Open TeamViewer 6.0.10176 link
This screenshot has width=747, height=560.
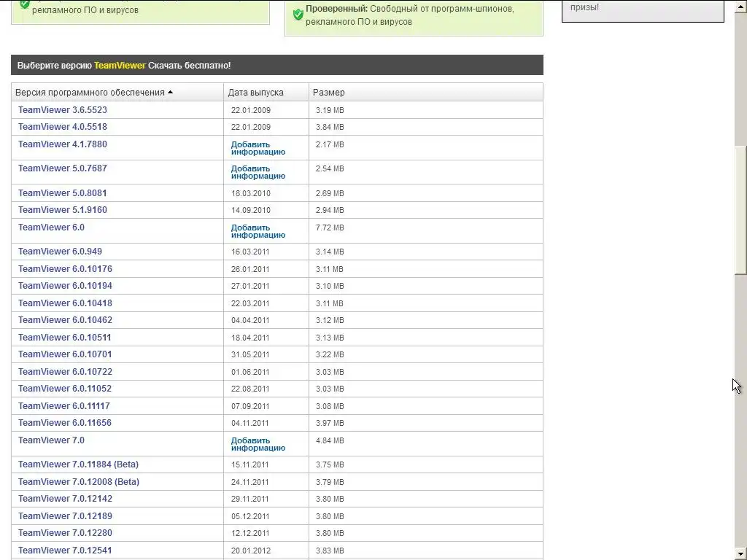pos(65,268)
